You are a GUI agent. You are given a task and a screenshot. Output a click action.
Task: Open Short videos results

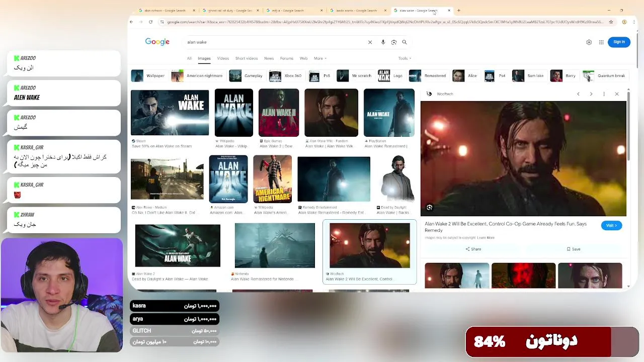[x=247, y=58]
